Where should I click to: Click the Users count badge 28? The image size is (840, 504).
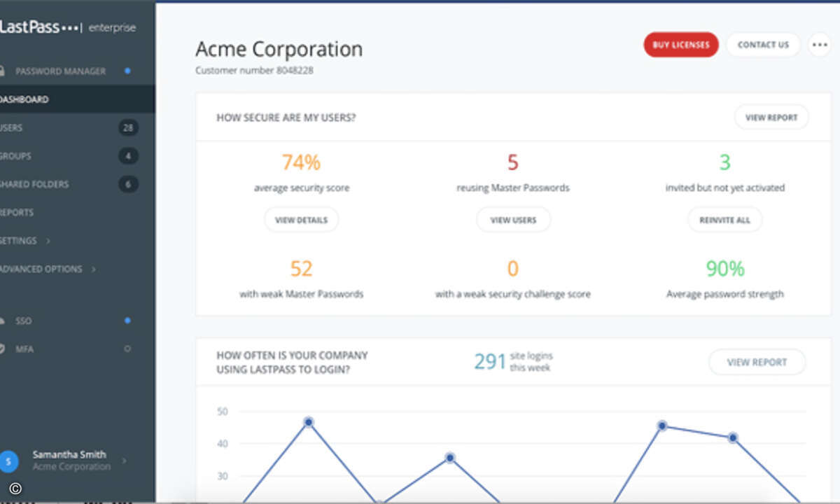pos(128,127)
